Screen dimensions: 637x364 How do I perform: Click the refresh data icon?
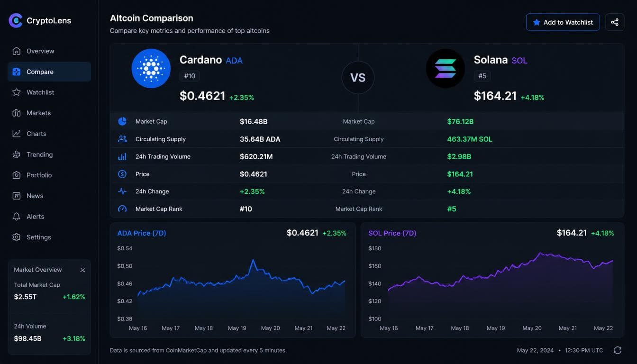click(618, 350)
